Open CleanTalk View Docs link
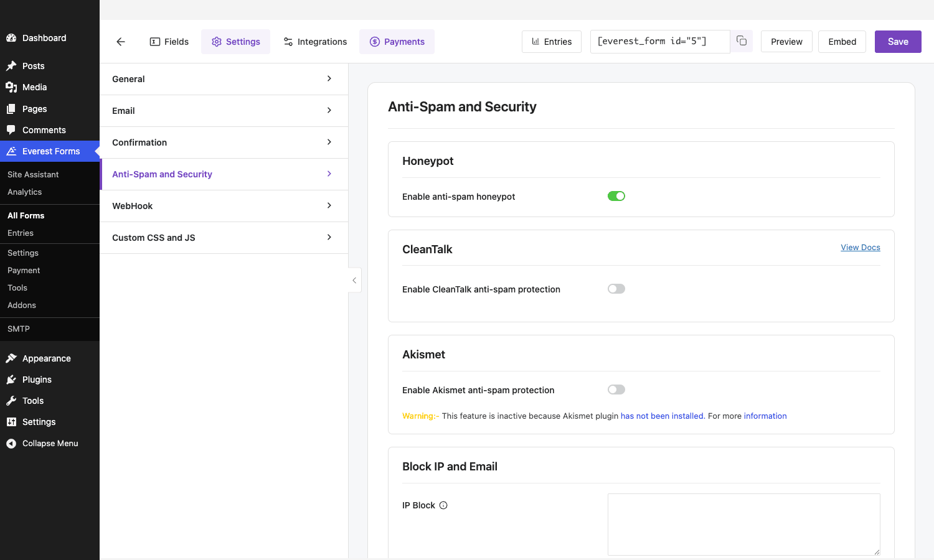 pyautogui.click(x=861, y=247)
